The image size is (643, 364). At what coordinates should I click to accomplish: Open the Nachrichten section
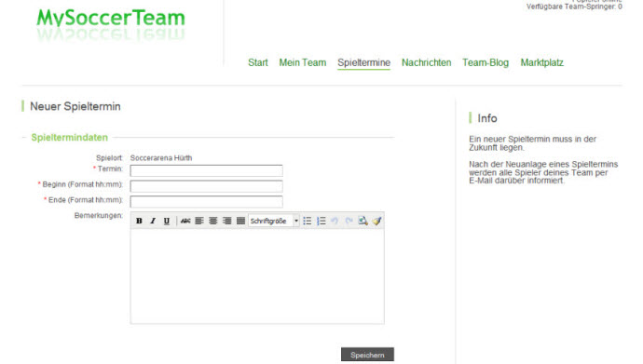tap(427, 62)
